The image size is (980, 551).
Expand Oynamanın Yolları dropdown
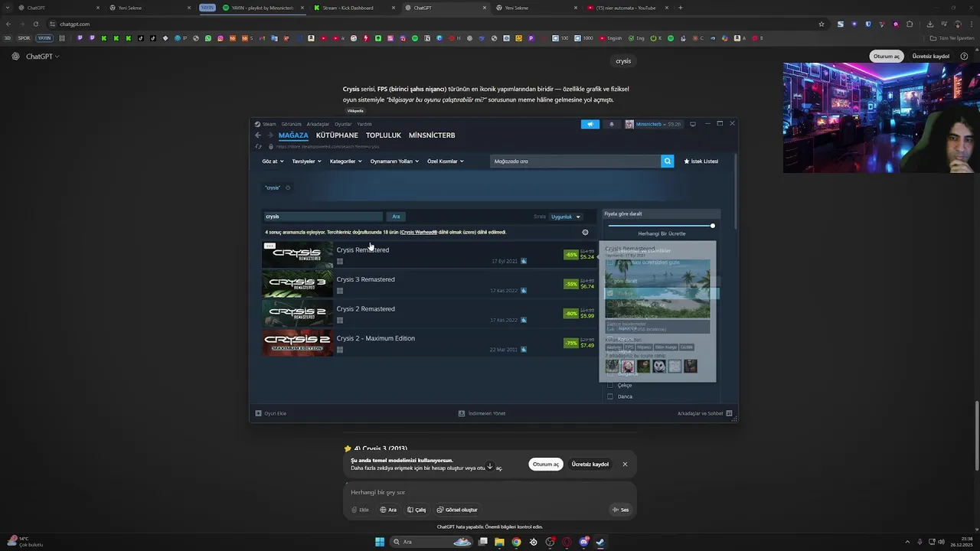tap(394, 161)
